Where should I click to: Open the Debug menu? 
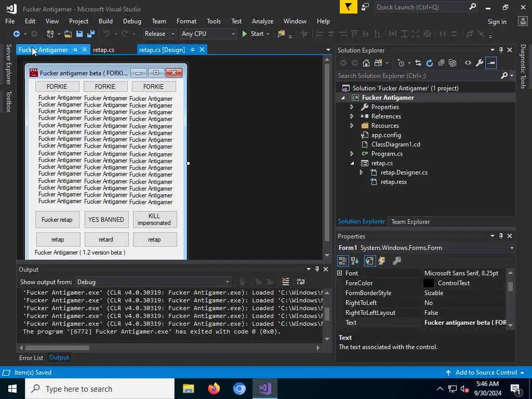(132, 21)
